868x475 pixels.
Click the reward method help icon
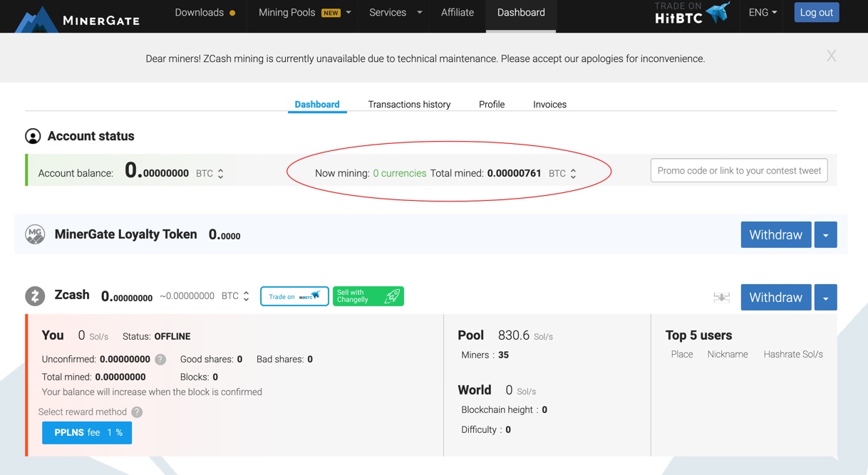[x=137, y=412]
